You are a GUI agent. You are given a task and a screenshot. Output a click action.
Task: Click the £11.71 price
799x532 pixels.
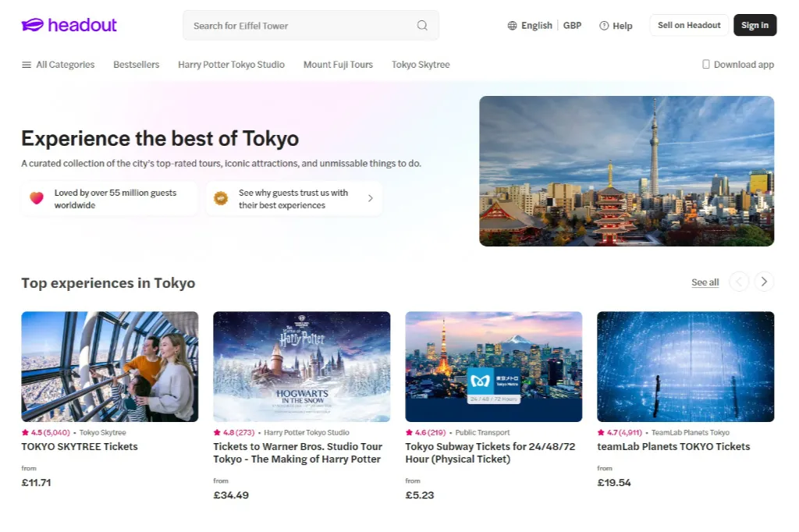click(x=36, y=483)
